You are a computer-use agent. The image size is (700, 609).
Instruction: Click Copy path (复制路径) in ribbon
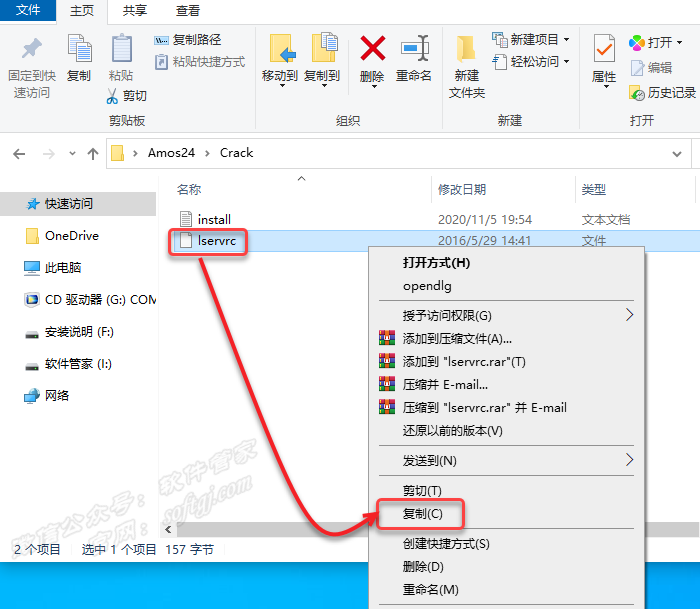188,40
